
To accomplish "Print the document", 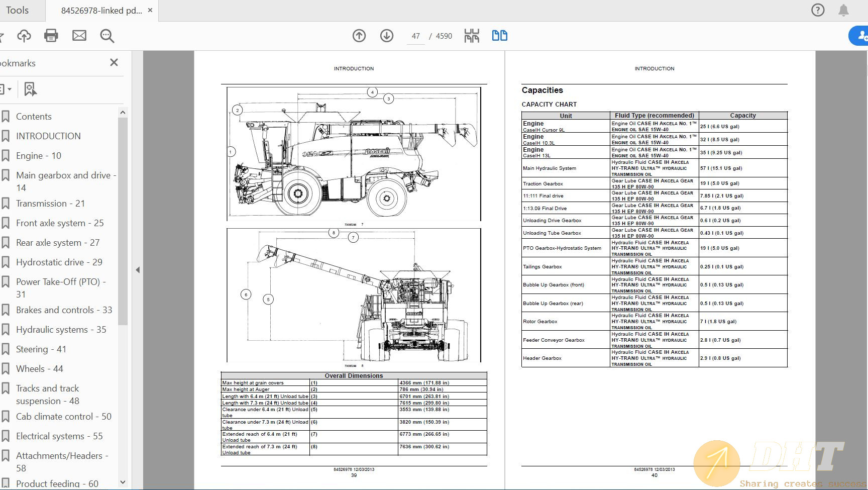I will [51, 36].
